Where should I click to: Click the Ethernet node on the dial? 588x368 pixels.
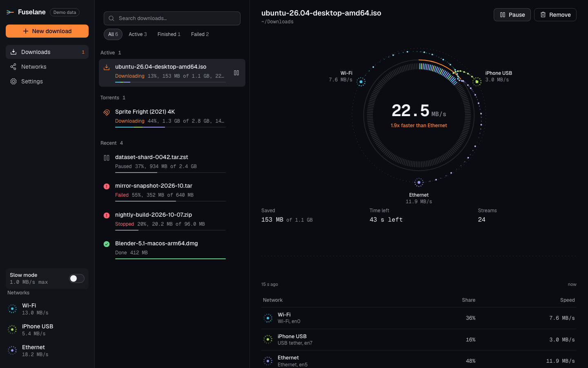pyautogui.click(x=419, y=182)
